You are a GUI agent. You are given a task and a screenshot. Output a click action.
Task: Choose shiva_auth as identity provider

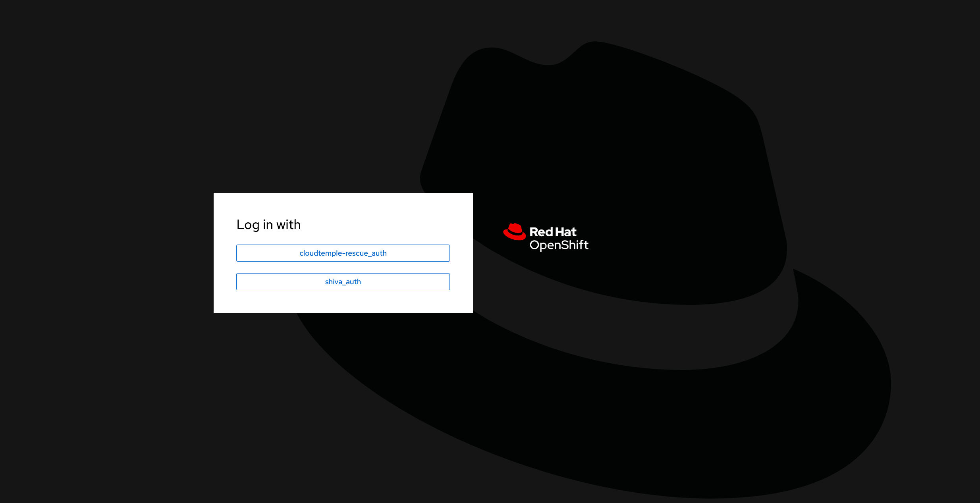(343, 281)
